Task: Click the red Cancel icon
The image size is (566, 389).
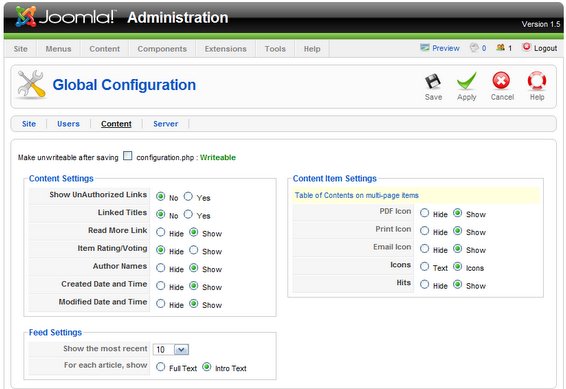Action: pos(501,80)
